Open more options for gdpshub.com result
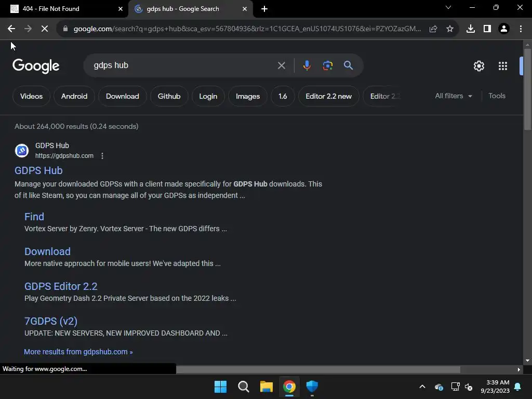Viewport: 532px width, 399px height. click(x=102, y=156)
